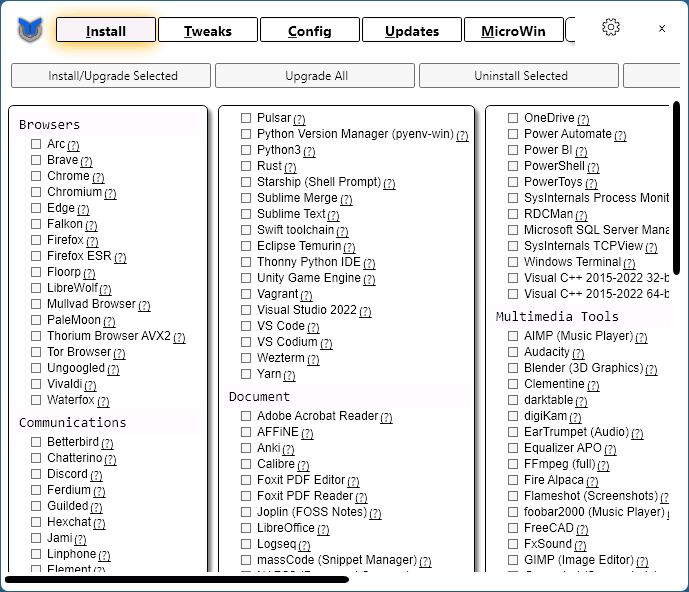
Task: Open the (?) info link beside Firefox ESR
Action: (x=120, y=258)
